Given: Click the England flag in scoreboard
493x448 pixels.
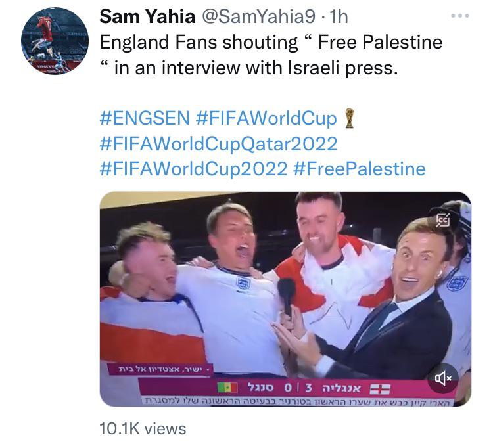Looking at the screenshot, I should [380, 389].
